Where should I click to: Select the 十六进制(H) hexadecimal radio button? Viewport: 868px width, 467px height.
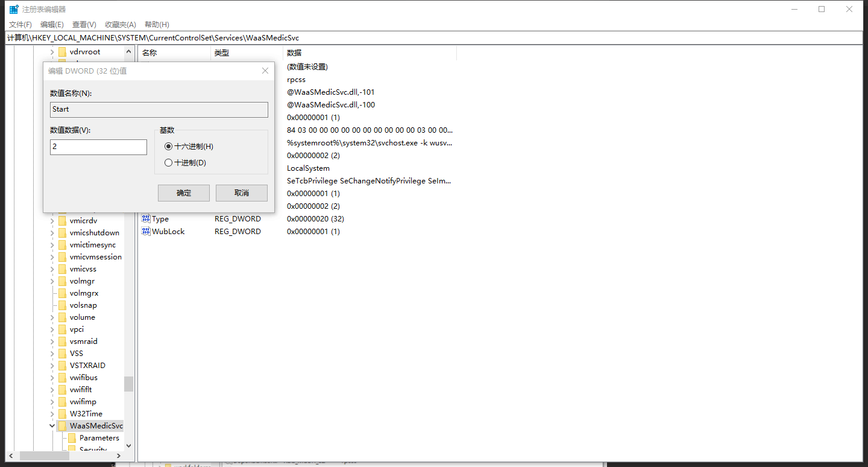point(168,147)
